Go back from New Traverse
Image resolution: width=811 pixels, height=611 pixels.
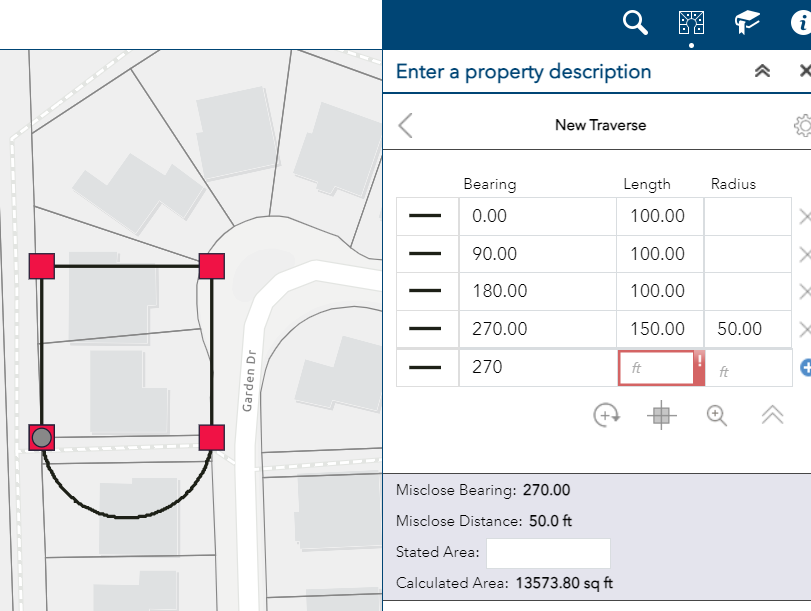tap(406, 125)
